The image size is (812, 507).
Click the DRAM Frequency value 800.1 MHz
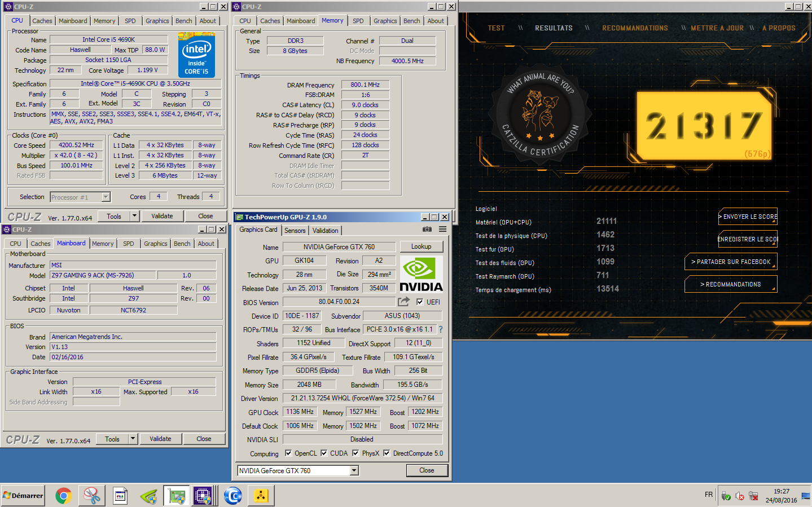click(365, 85)
